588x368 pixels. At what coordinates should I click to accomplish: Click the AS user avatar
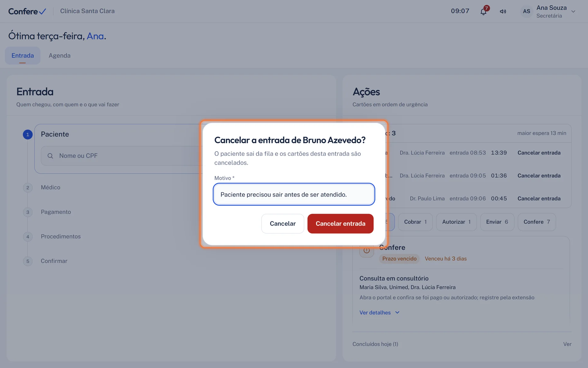pyautogui.click(x=526, y=11)
